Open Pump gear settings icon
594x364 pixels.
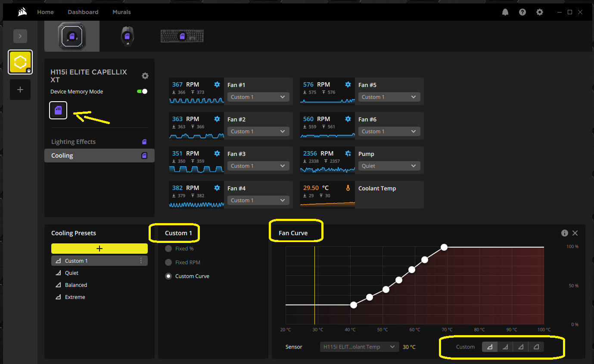tap(348, 153)
